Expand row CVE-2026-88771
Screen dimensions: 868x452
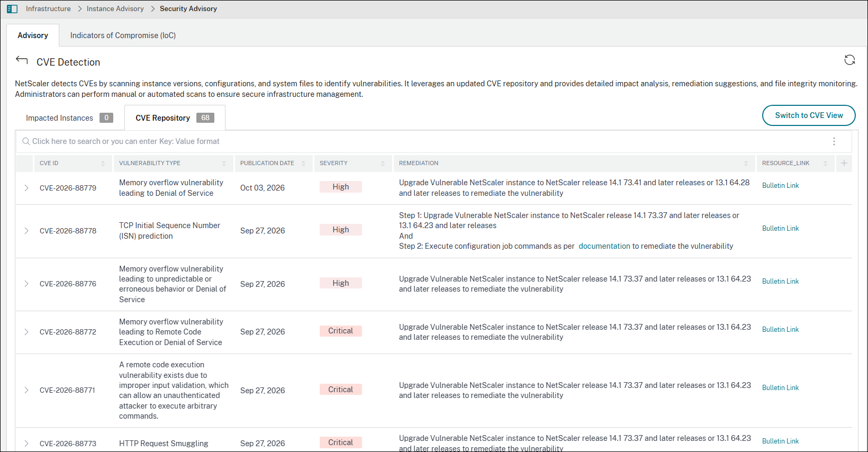click(x=26, y=390)
